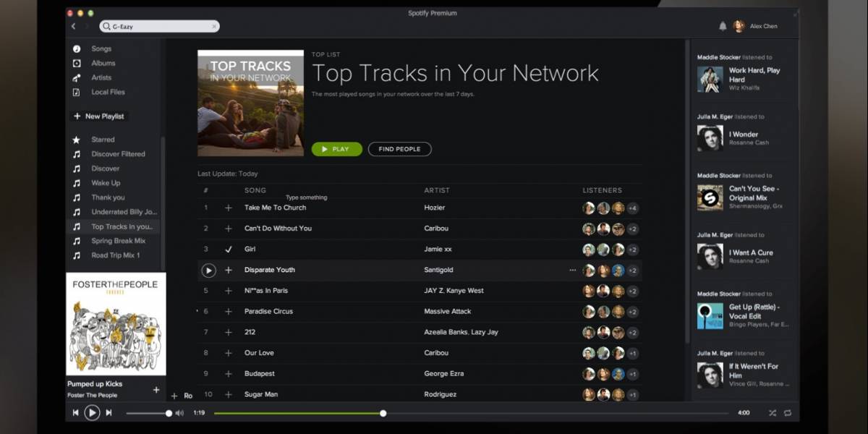
Task: Open the Wake Up playlist
Action: (106, 183)
